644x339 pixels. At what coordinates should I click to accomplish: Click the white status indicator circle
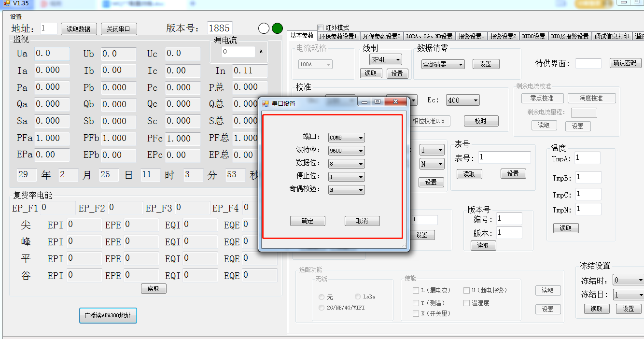(264, 28)
